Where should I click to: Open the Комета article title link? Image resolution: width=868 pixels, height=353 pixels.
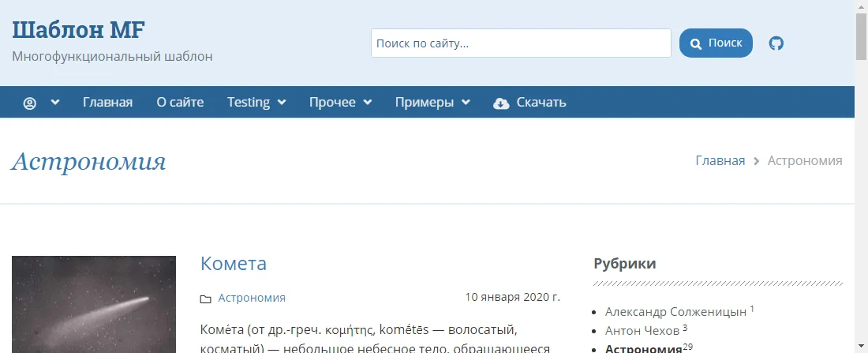click(x=234, y=264)
